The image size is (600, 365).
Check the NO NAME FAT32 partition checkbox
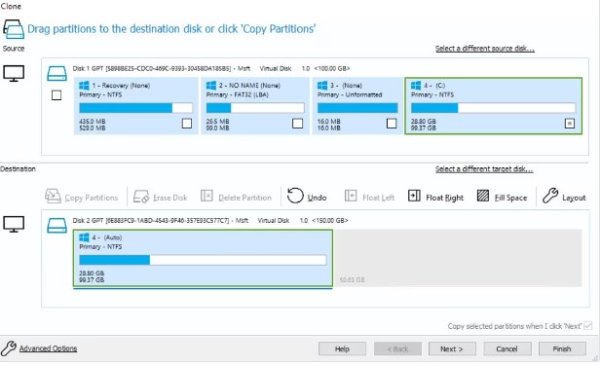pos(297,123)
